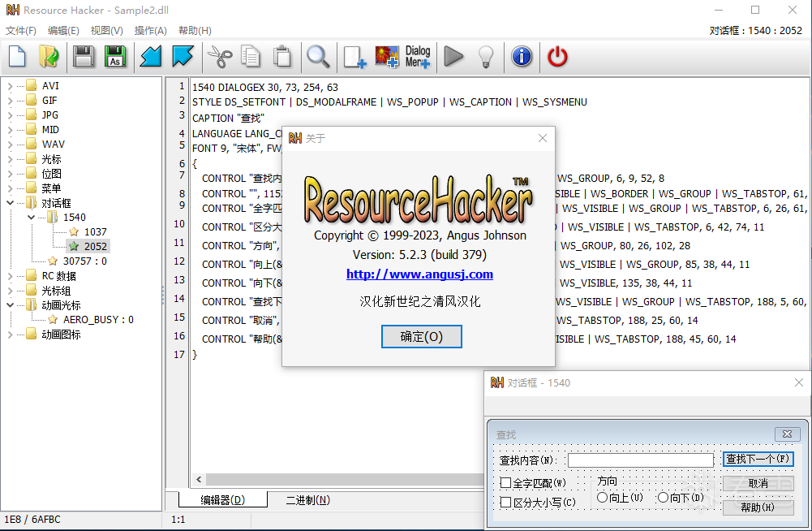Click the 查找内容 text input field

coord(641,460)
